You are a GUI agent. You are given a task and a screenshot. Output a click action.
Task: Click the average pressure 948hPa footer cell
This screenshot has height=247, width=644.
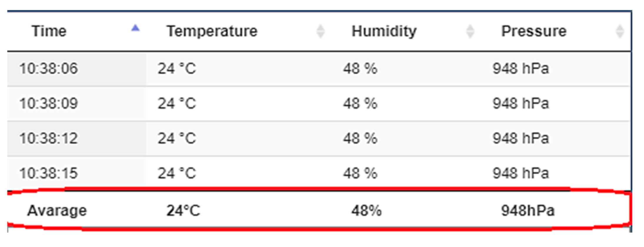(x=528, y=211)
